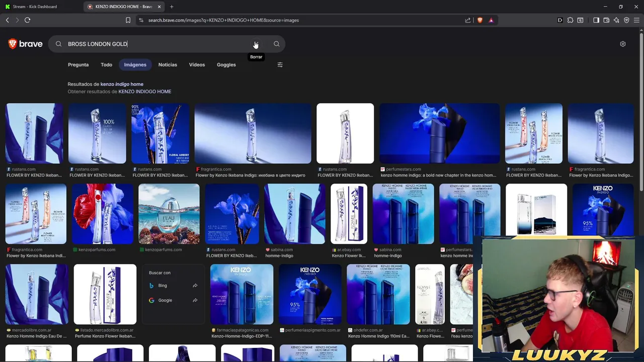Submit search with magnifier button
644x362 pixels.
277,44
